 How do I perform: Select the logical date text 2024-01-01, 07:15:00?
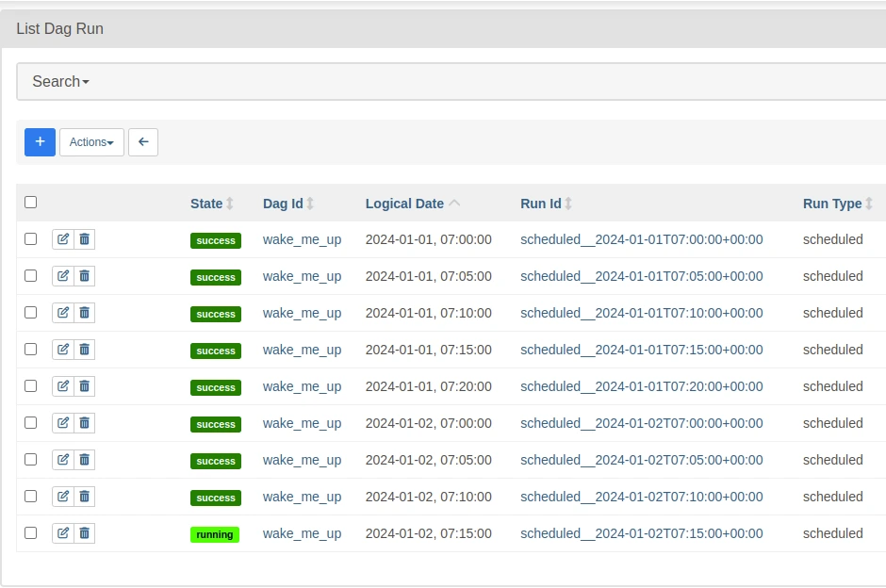(x=428, y=350)
